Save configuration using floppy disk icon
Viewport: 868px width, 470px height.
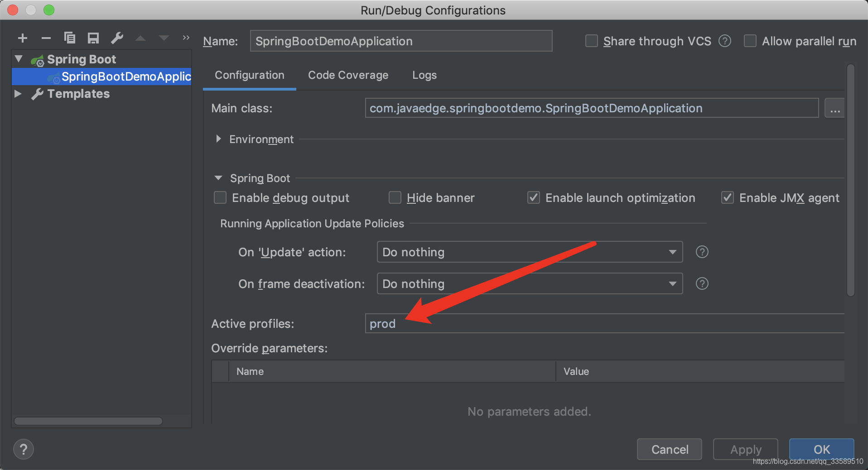click(93, 38)
